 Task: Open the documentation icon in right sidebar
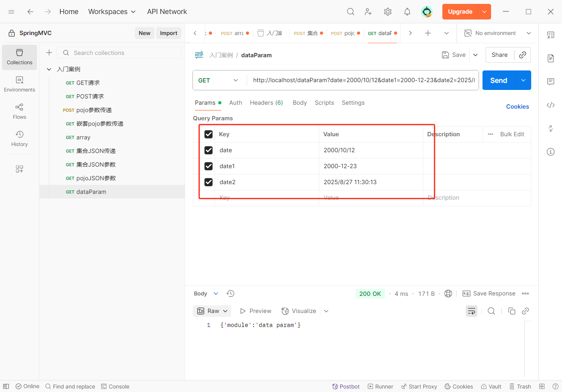tap(551, 58)
